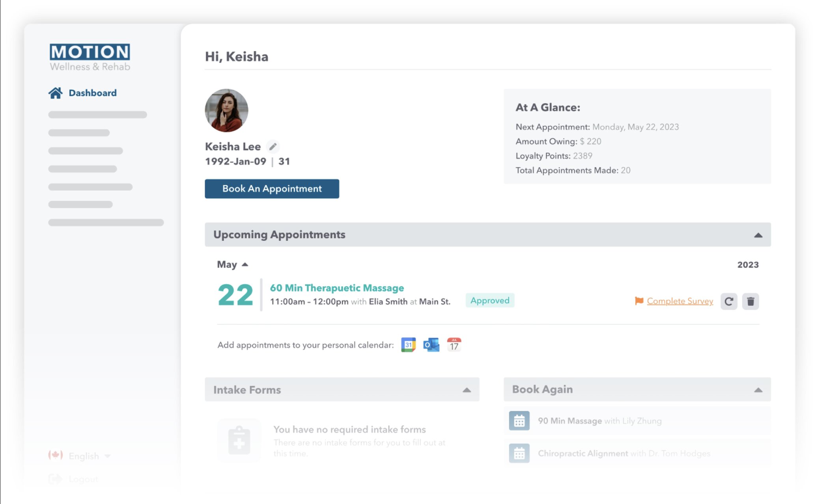Click the Dashboard home icon
Image resolution: width=818 pixels, height=504 pixels.
(56, 93)
